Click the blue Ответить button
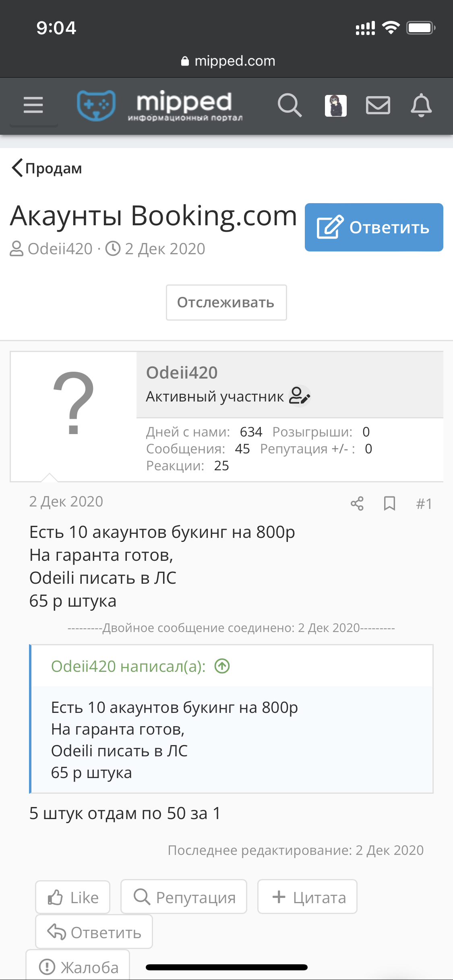 click(x=374, y=227)
